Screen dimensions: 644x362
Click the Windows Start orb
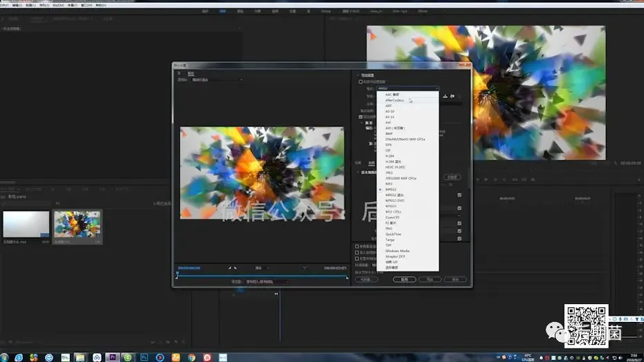[4, 357]
